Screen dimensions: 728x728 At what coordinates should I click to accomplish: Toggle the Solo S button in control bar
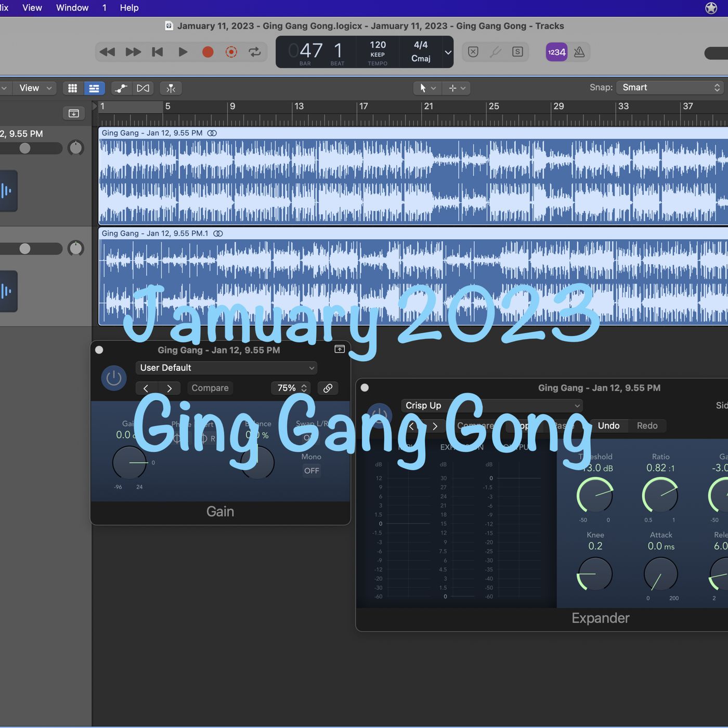(x=517, y=52)
